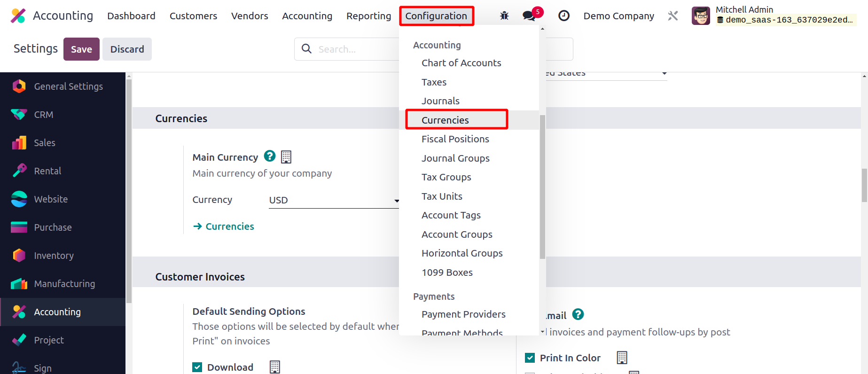Screen dimensions: 868x374
Task: Save the settings
Action: point(81,49)
